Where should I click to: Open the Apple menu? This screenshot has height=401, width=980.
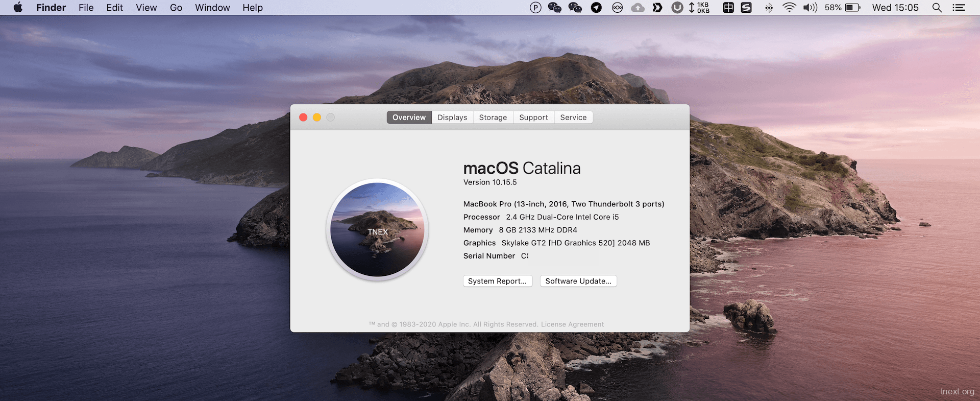tap(18, 7)
